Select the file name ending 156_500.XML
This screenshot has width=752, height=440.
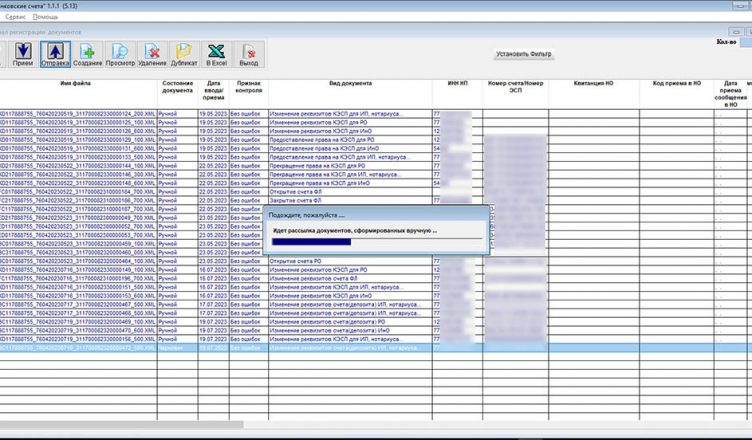[x=78, y=339]
